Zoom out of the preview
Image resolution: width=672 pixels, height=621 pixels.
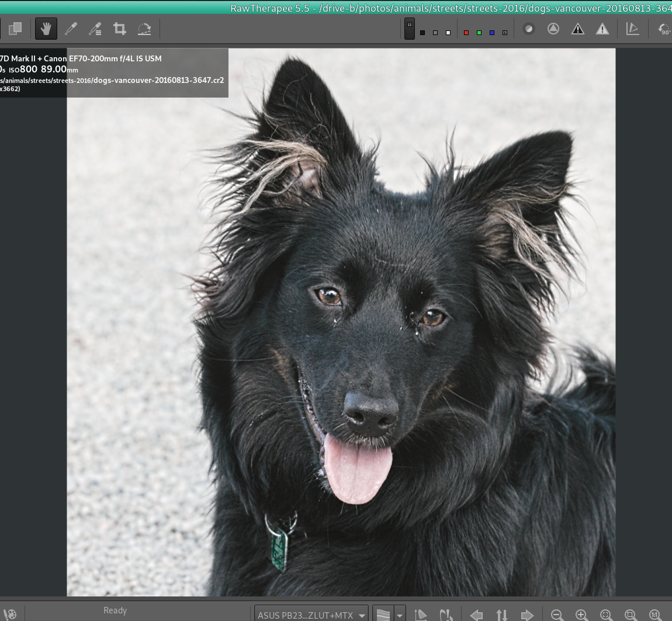[557, 615]
